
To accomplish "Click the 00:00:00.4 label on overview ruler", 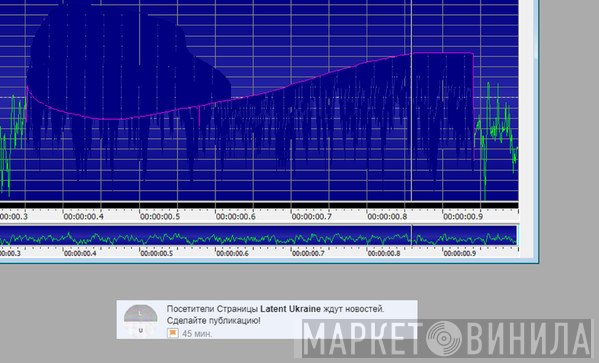I will coord(80,253).
